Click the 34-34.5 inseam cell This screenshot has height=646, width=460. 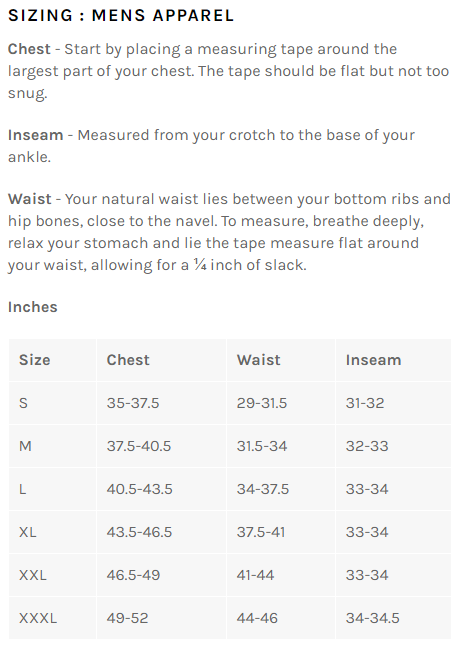click(x=373, y=618)
